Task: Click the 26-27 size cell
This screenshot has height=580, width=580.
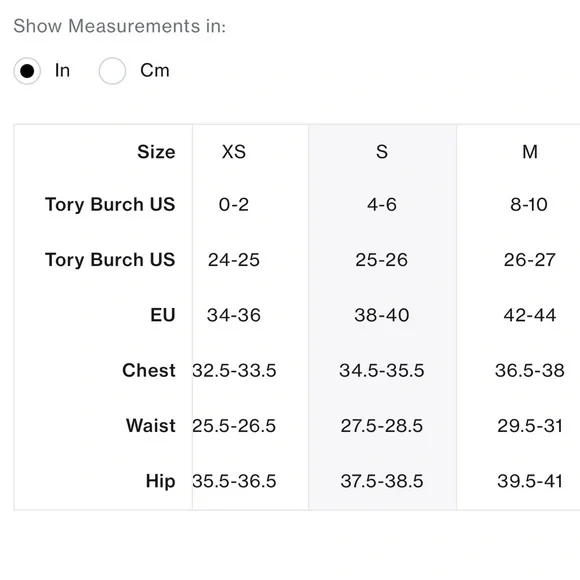Action: 530,260
